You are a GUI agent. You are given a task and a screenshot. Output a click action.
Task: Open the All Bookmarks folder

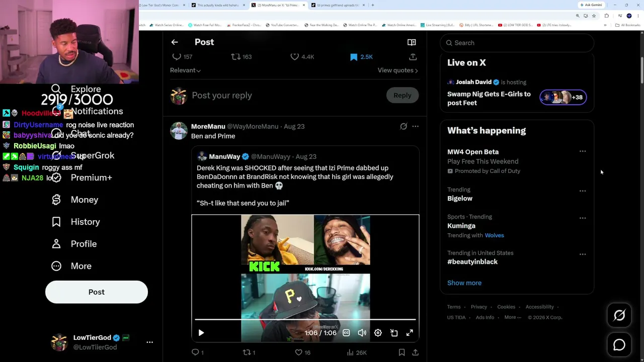click(628, 25)
